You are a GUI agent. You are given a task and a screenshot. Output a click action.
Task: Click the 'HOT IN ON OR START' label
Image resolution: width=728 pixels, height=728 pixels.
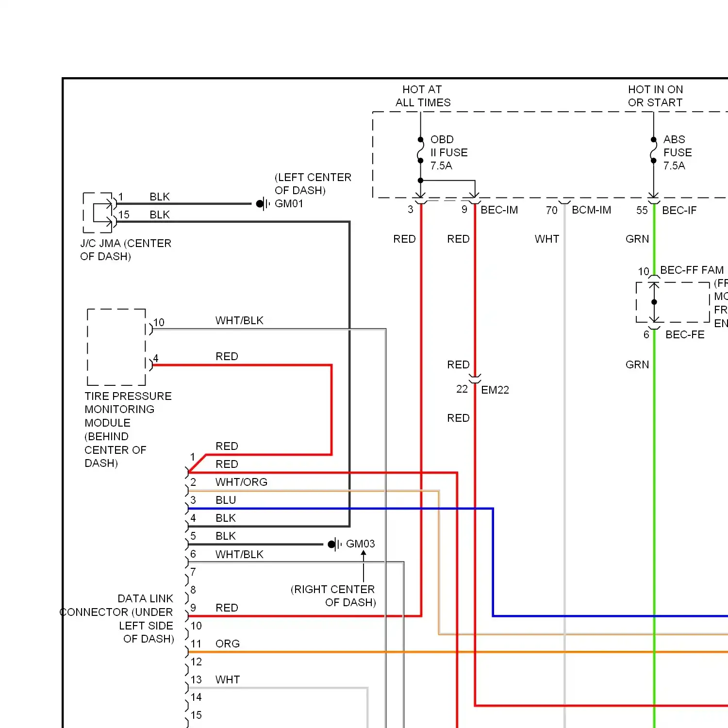(x=655, y=96)
